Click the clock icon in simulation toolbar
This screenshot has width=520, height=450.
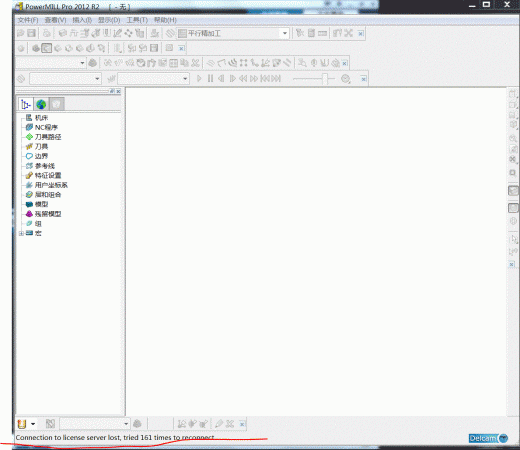point(346,79)
